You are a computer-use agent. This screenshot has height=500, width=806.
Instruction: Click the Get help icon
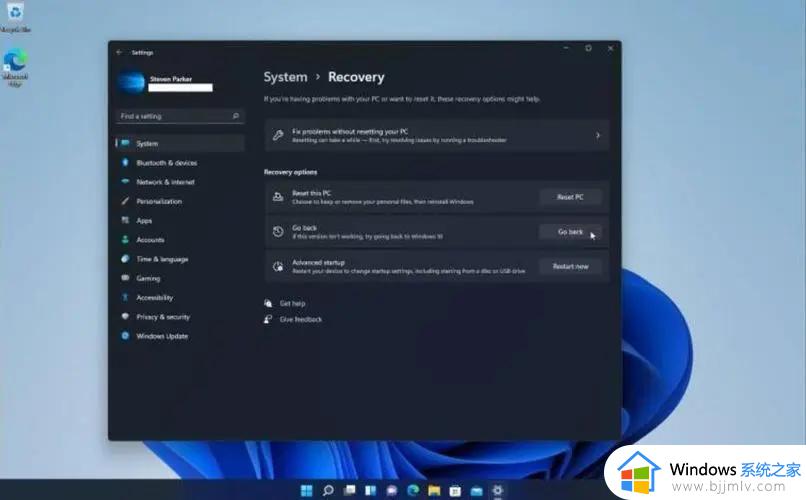point(268,303)
